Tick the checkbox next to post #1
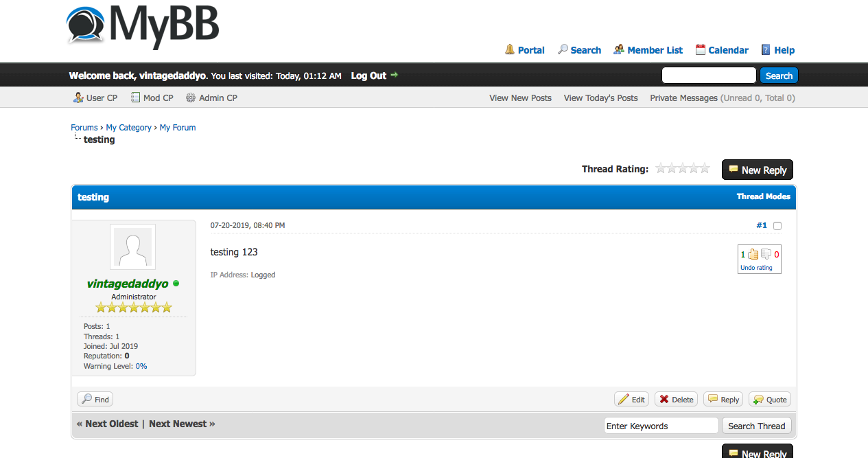868x458 pixels. pyautogui.click(x=777, y=226)
